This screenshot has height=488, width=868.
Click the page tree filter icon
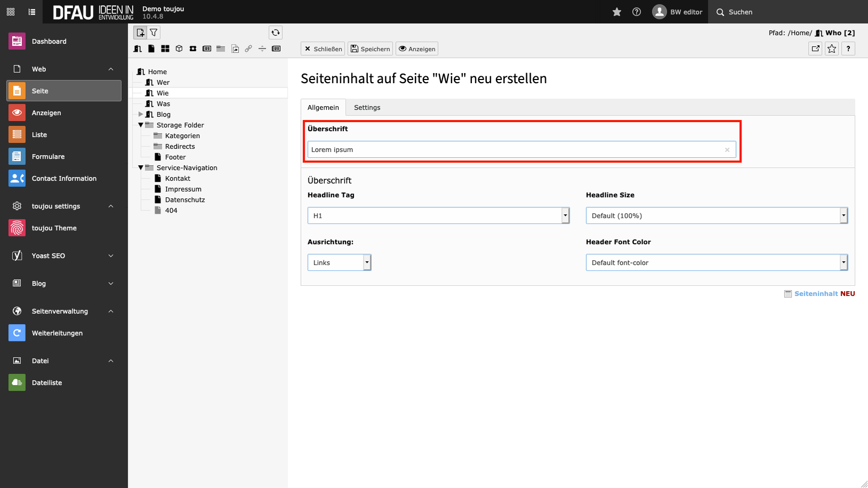click(154, 33)
